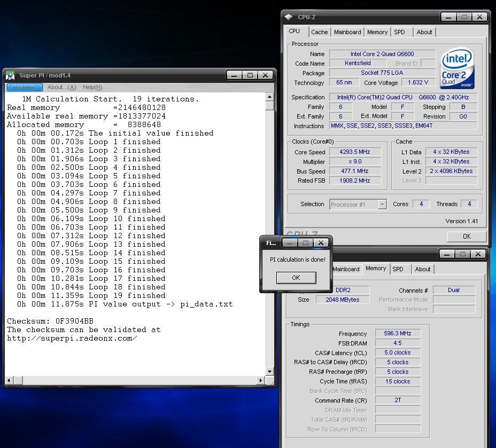Click the processor name Intel Core 2 Quad Q6600
496x448 pixels.
pyautogui.click(x=382, y=54)
